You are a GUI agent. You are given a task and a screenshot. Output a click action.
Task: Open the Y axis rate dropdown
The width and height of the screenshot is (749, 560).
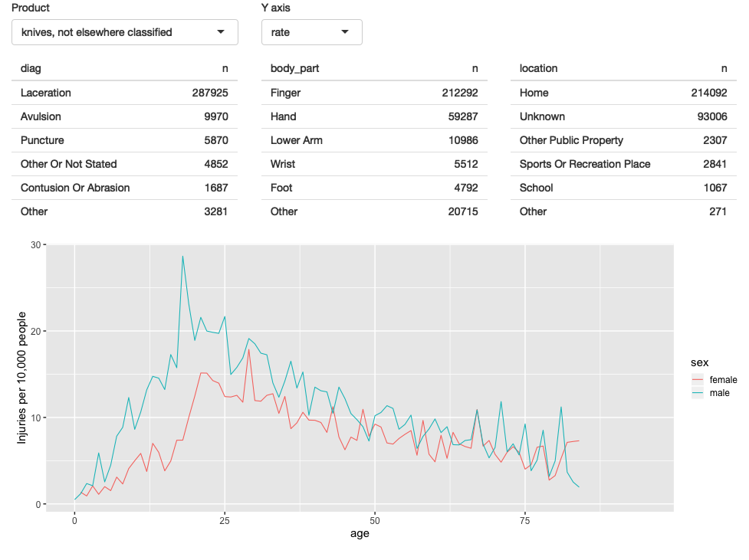tap(303, 32)
